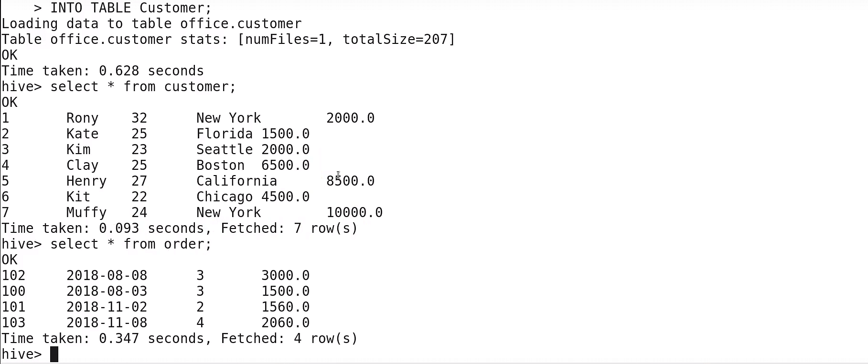Click the city California in Henry's row
The width and height of the screenshot is (868, 364).
click(x=236, y=181)
